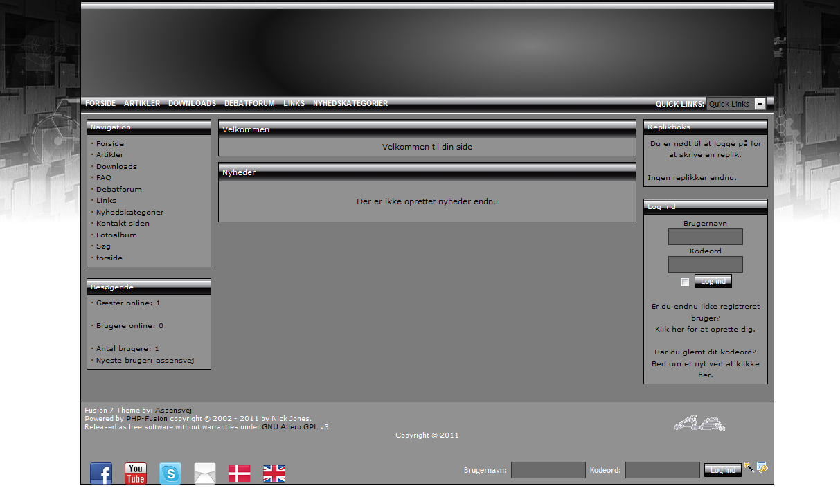The height and width of the screenshot is (504, 840).
Task: Open FAQ in the Navigation panel
Action: [x=104, y=178]
